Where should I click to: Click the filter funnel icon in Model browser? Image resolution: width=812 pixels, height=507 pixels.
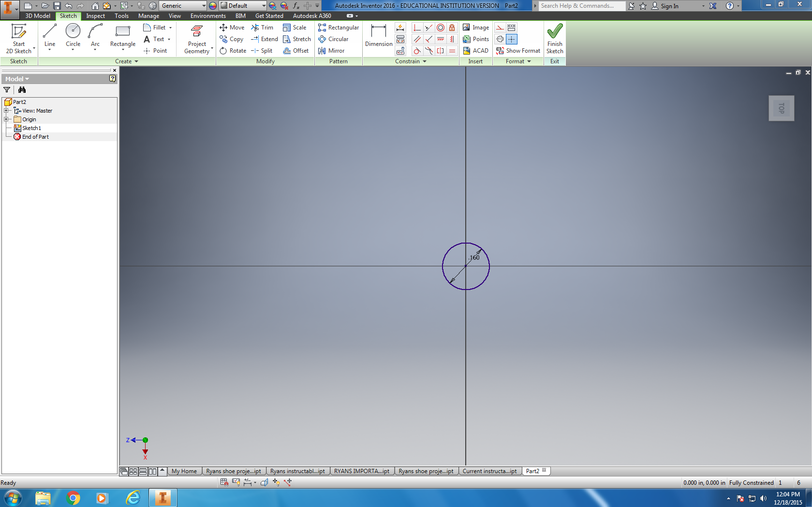pos(7,90)
